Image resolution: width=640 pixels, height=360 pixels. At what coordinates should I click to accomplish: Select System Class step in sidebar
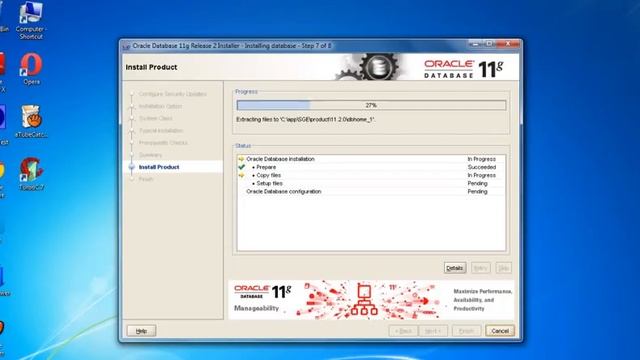[x=156, y=118]
